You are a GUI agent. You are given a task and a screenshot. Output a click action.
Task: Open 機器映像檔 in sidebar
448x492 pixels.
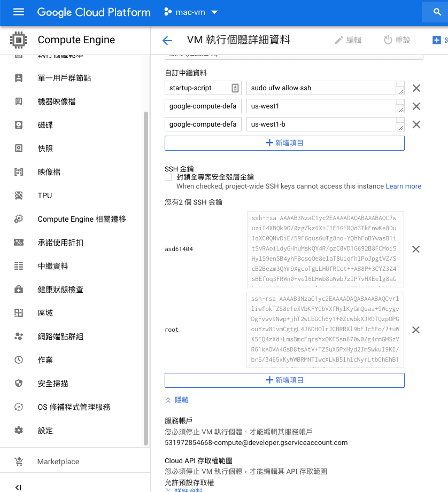[x=57, y=101]
